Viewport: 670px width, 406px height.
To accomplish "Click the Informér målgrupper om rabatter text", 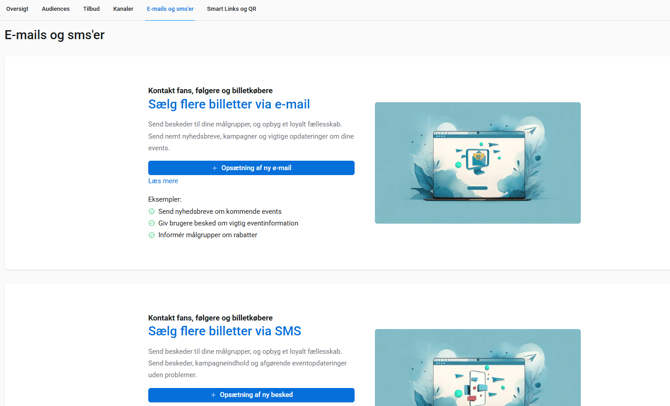I will [208, 235].
